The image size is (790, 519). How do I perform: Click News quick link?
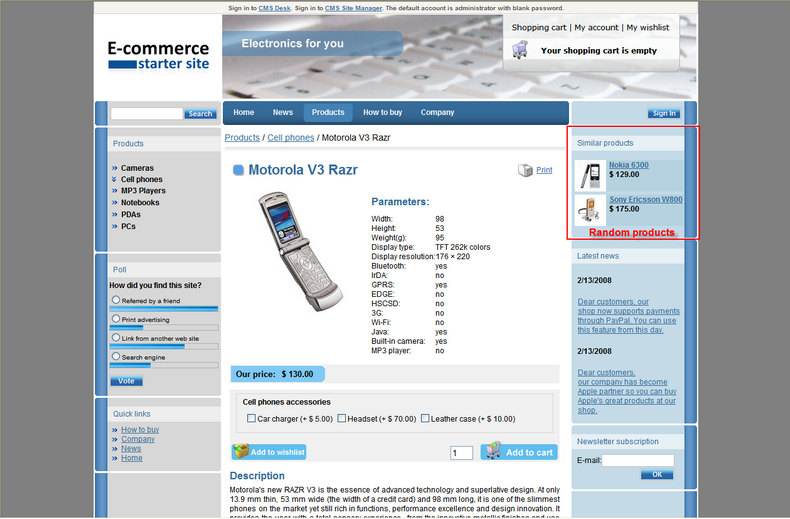click(131, 448)
